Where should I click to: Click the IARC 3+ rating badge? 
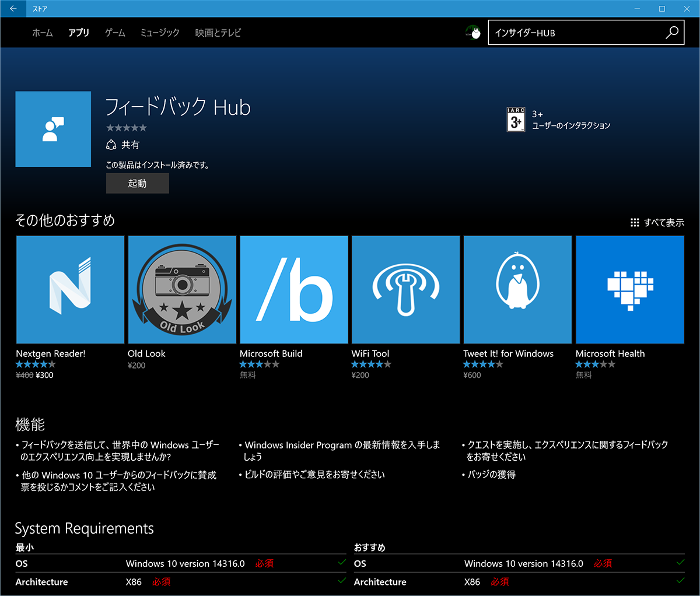pyautogui.click(x=516, y=120)
